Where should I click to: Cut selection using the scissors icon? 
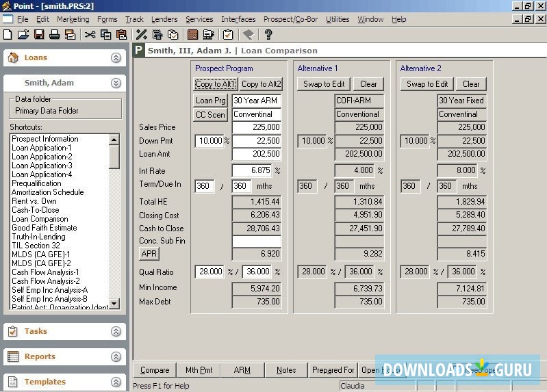[90, 34]
